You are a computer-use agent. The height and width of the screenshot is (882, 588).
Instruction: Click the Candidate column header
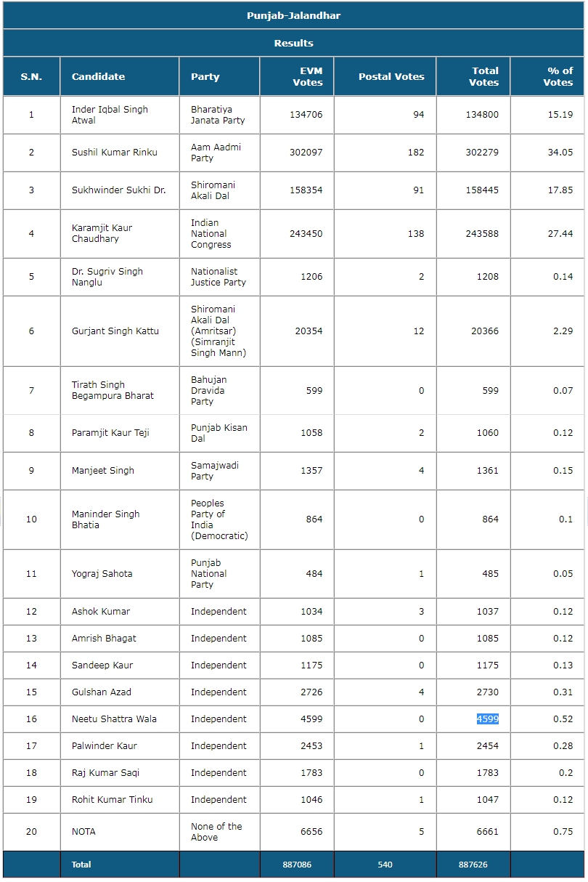click(x=98, y=77)
